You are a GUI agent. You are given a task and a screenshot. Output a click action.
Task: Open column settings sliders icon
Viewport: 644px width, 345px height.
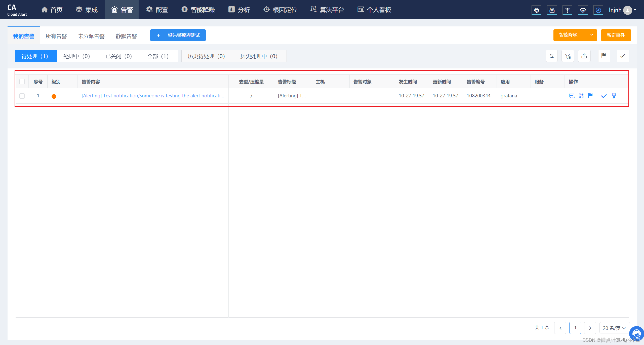tap(552, 56)
